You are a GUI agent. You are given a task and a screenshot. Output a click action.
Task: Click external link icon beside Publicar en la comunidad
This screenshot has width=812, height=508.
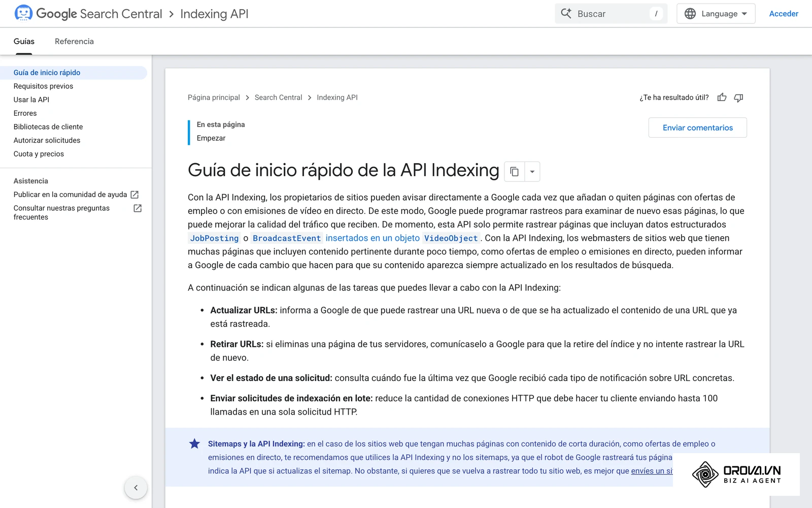coord(134,195)
